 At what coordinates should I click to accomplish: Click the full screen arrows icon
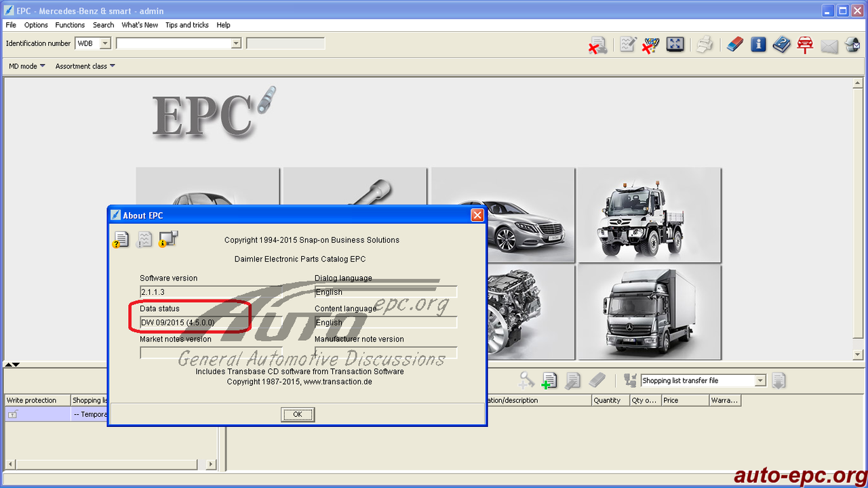[x=675, y=45]
